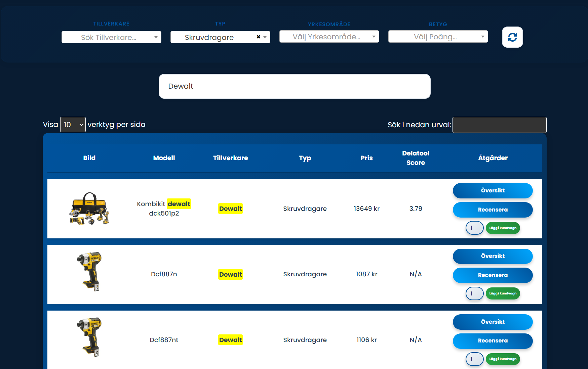The image size is (588, 369).
Task: Click the refresh filters icon button
Action: [512, 37]
